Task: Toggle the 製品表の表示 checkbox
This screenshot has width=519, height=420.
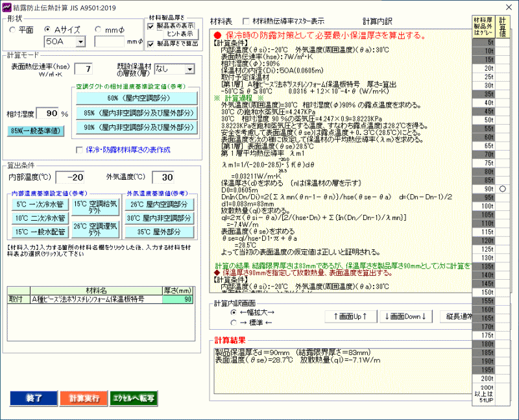Action: [151, 25]
